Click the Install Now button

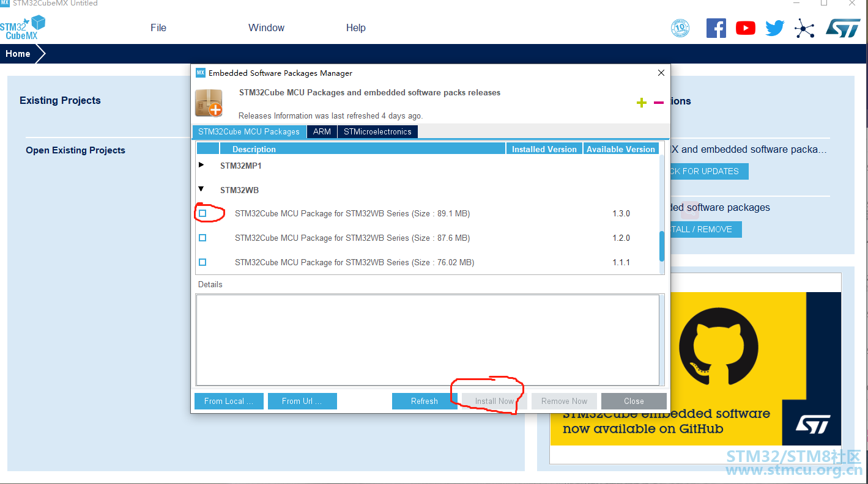tap(494, 401)
